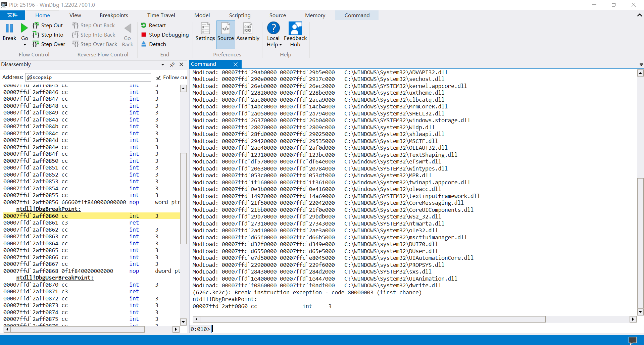Click Command output horizontal scrollbar thumb
This screenshot has height=345, width=644.
pyautogui.click(x=373, y=319)
